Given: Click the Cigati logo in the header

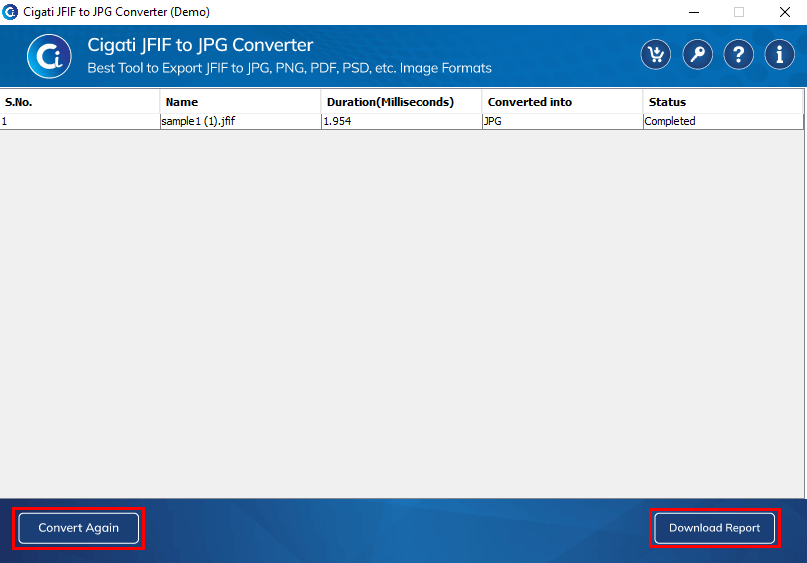Looking at the screenshot, I should click(49, 56).
